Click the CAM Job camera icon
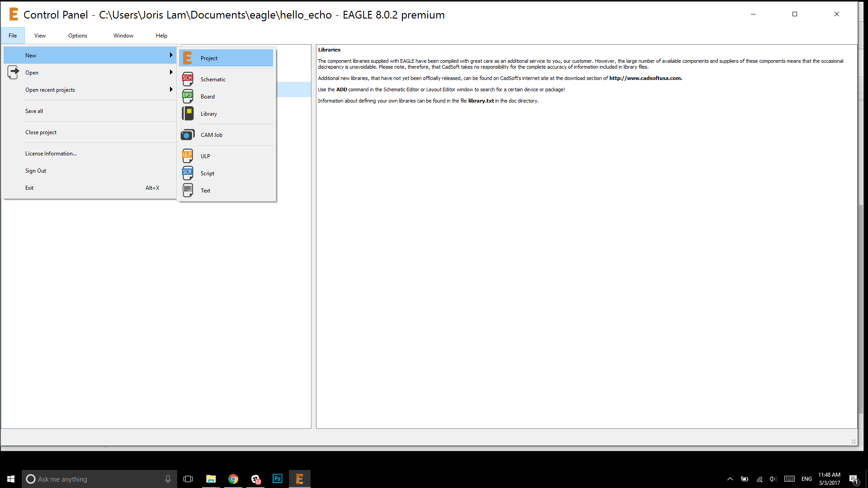The image size is (868, 488). 188,135
